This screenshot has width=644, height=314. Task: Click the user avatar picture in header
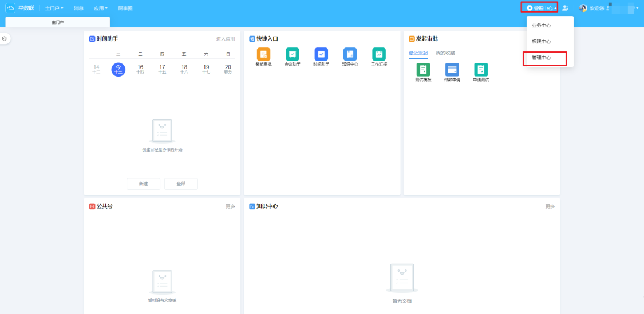(583, 8)
